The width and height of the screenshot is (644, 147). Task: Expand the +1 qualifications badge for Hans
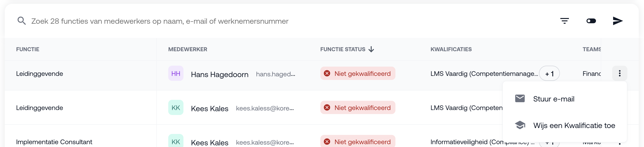click(549, 74)
